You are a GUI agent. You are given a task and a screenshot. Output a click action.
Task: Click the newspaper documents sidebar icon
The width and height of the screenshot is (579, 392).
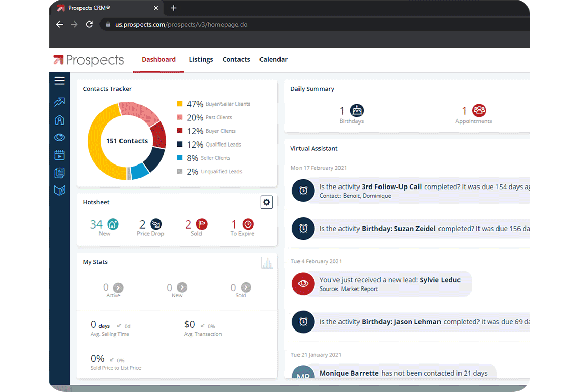(59, 172)
